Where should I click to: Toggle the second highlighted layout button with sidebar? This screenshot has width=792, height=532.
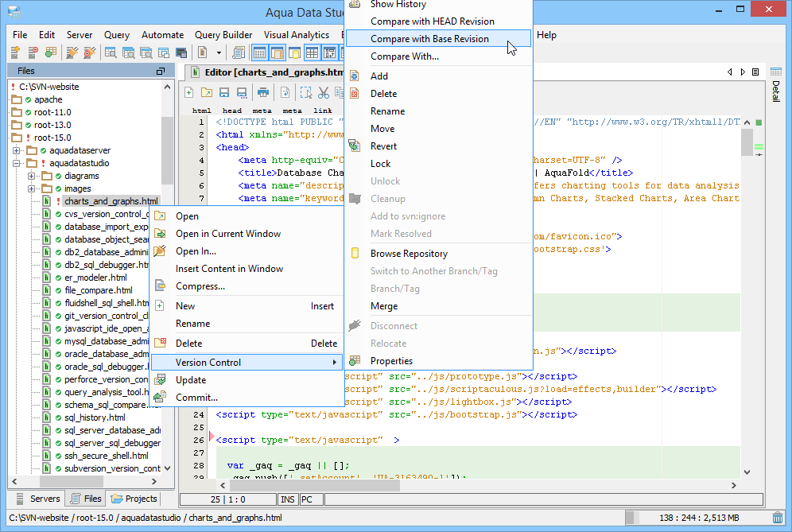[278, 52]
